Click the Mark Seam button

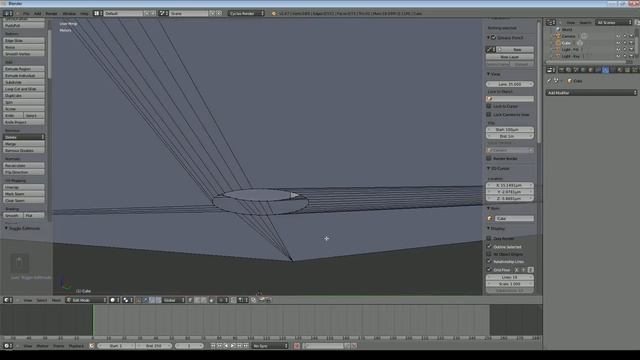coord(24,194)
